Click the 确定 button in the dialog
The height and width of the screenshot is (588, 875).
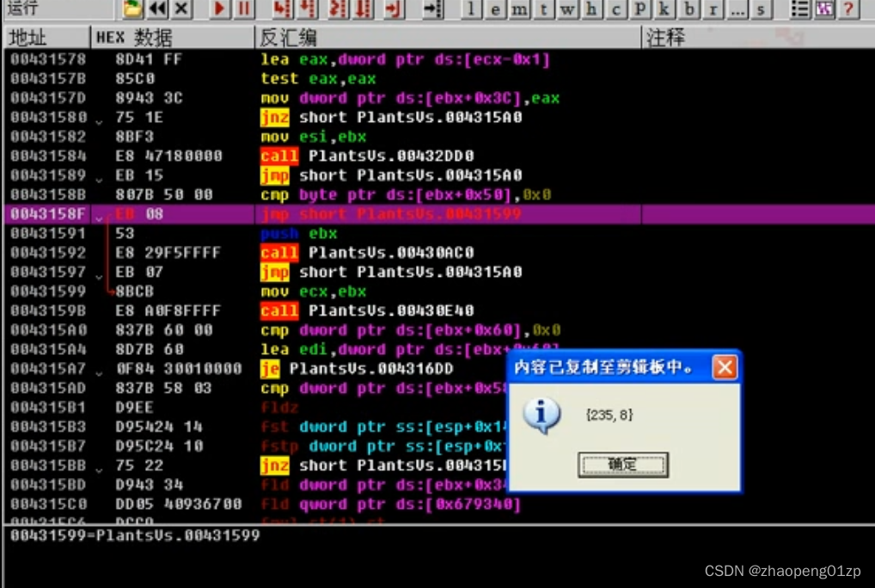pos(623,464)
